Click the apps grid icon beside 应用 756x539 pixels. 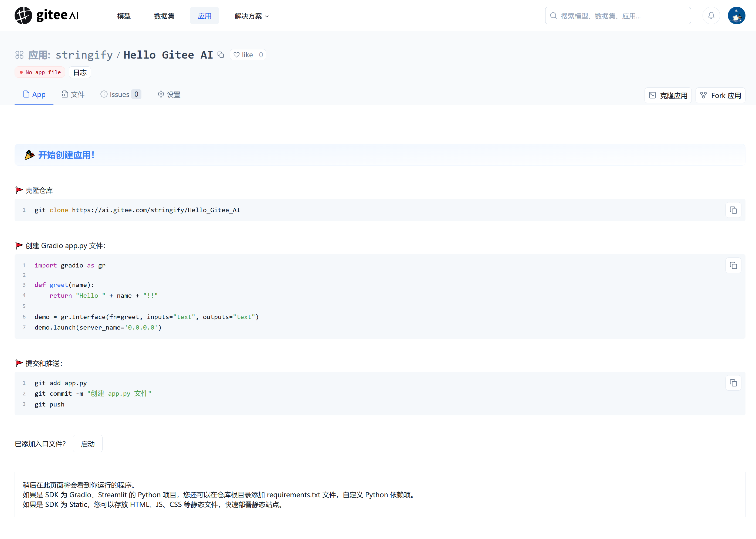click(19, 55)
